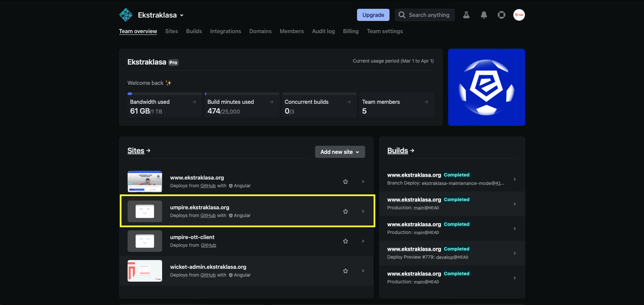
Task: Open the Billing tab
Action: pyautogui.click(x=351, y=31)
